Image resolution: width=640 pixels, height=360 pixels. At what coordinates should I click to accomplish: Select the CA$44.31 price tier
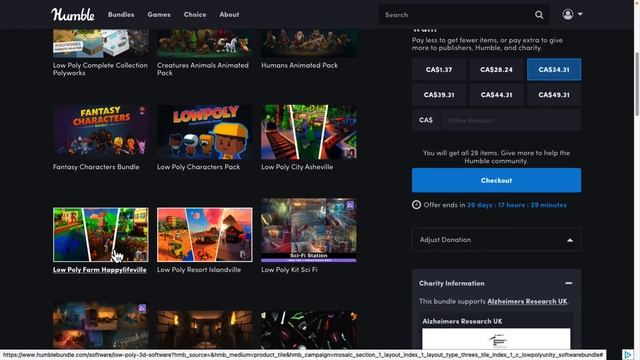tap(496, 95)
